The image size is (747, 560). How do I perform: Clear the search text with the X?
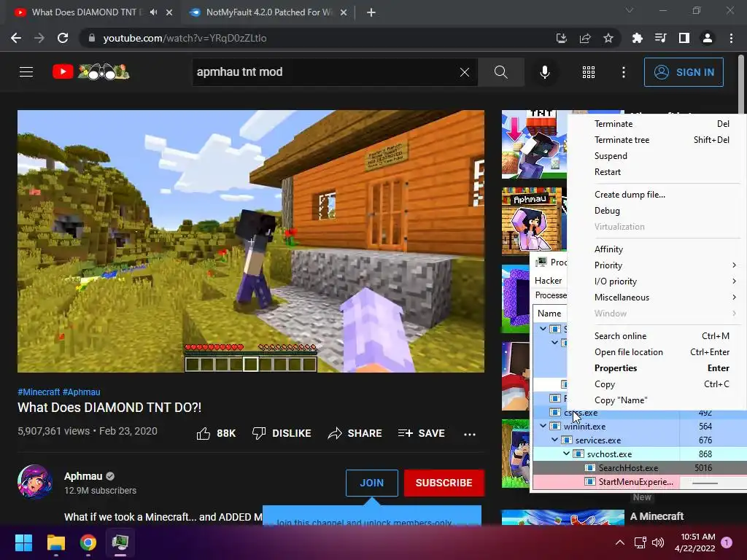pyautogui.click(x=465, y=72)
